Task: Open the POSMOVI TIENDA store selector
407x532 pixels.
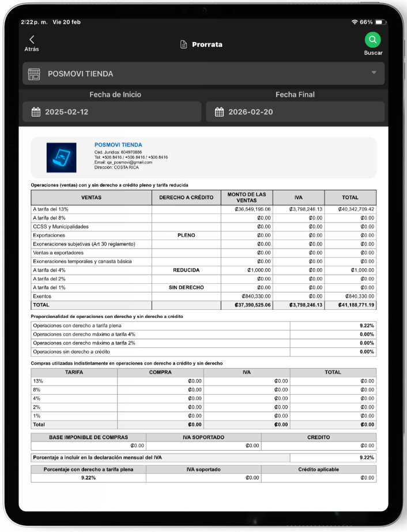Action: pos(203,74)
